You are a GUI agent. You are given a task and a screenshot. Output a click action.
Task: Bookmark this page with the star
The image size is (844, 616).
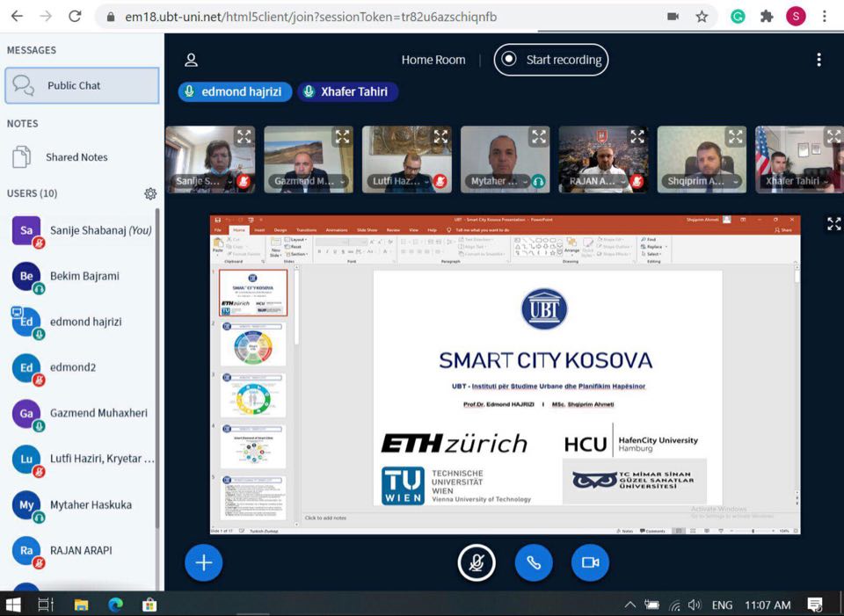(x=702, y=17)
